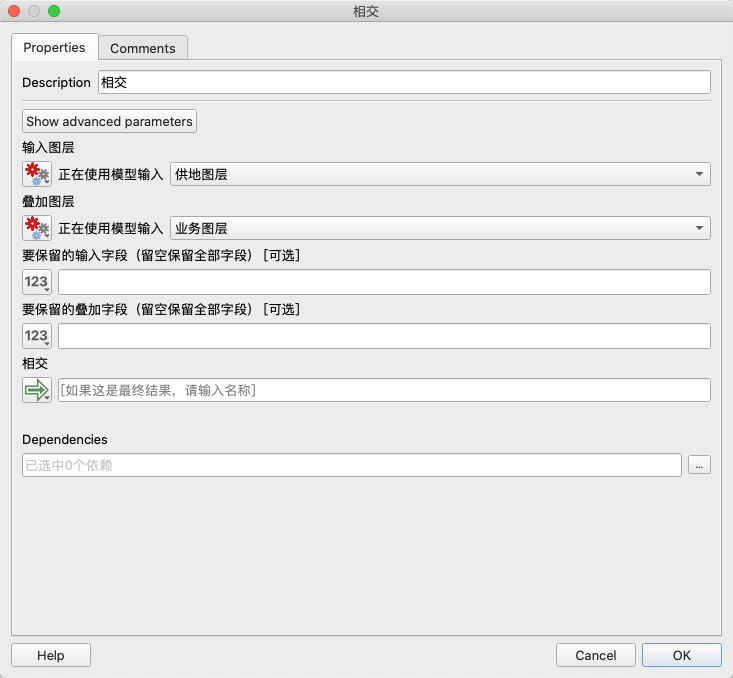
Task: Click the 123 value icon for 要保留的输入字段
Action: (36, 282)
